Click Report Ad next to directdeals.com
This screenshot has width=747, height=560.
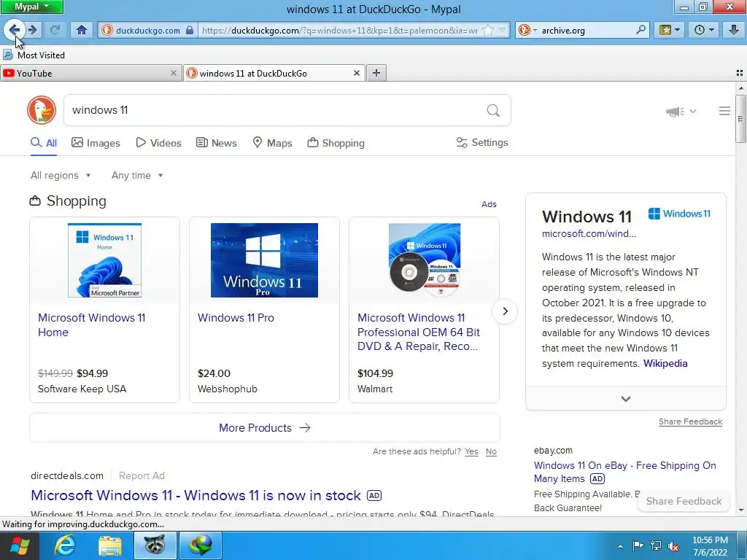(142, 475)
